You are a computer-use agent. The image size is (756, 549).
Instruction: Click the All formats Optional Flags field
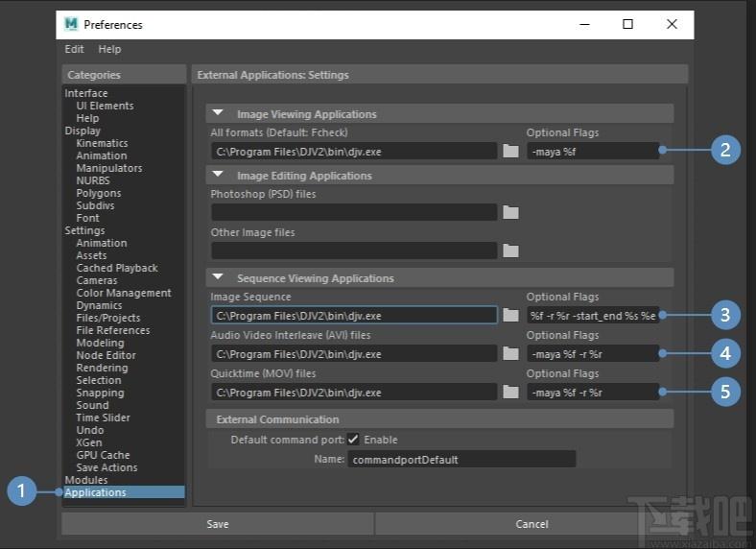593,152
